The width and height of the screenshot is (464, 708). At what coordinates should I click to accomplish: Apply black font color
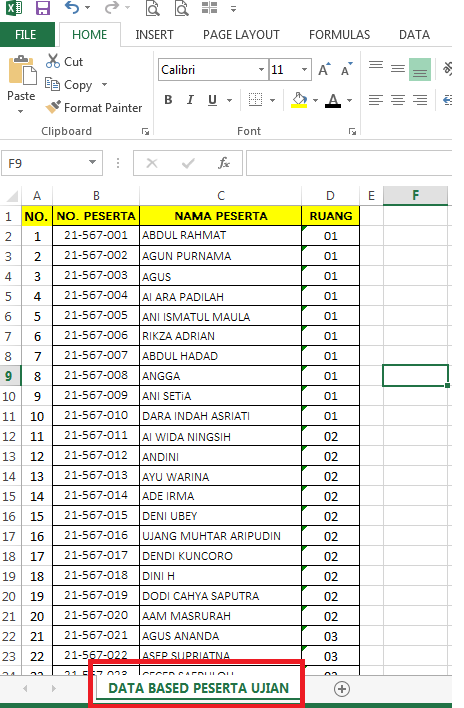click(333, 100)
